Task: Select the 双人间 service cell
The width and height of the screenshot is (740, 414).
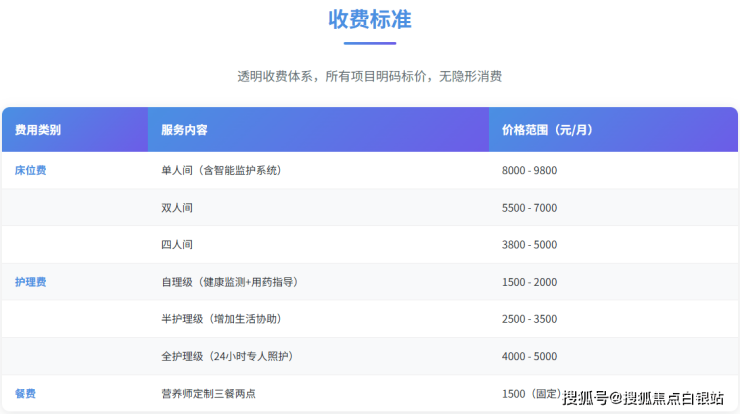Action: (x=177, y=208)
